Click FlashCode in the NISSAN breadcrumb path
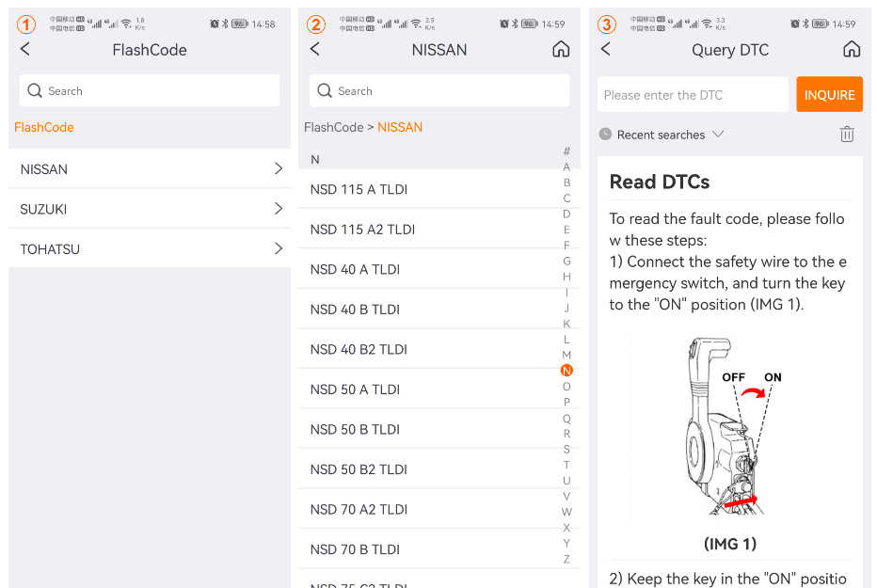 334,127
